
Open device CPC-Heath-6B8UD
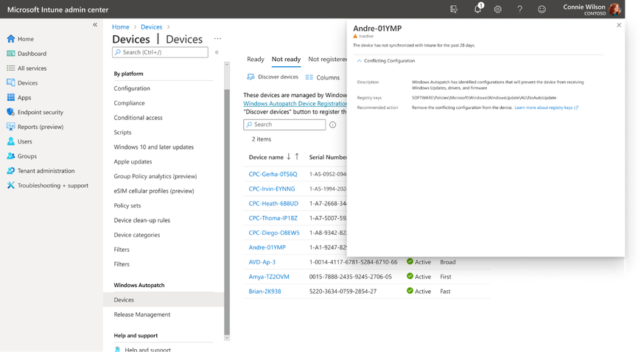(273, 203)
